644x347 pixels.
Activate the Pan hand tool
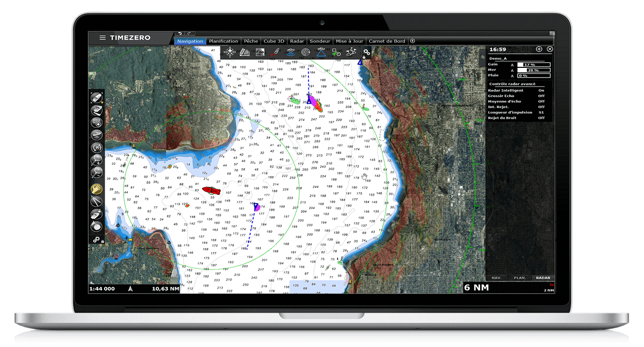[97, 189]
